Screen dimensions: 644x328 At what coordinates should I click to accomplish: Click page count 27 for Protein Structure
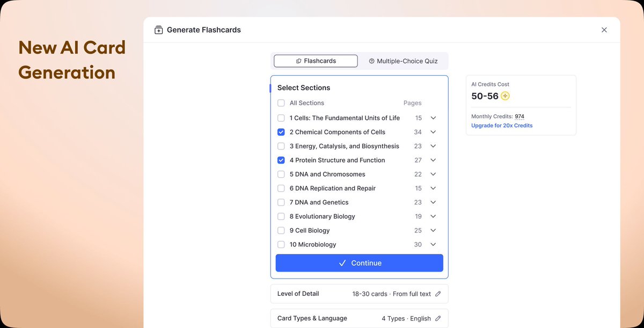point(418,160)
